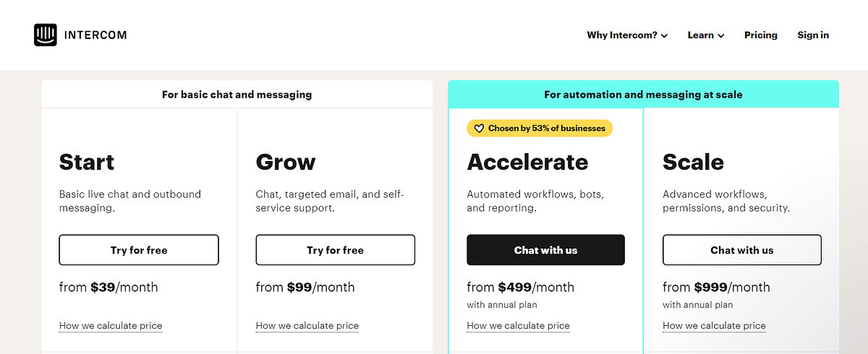This screenshot has width=868, height=354.
Task: Select the For basic chat and messaging header
Action: [x=237, y=94]
